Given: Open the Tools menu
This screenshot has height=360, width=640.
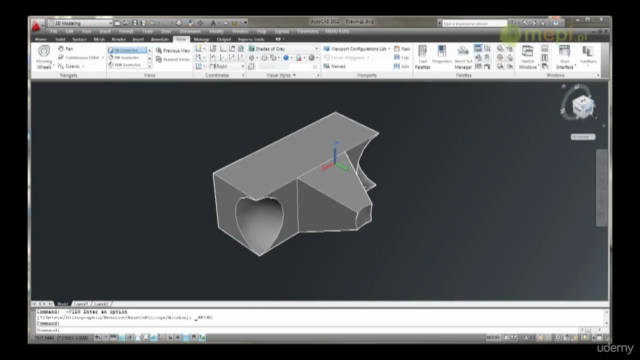Looking at the screenshot, I should (x=147, y=31).
